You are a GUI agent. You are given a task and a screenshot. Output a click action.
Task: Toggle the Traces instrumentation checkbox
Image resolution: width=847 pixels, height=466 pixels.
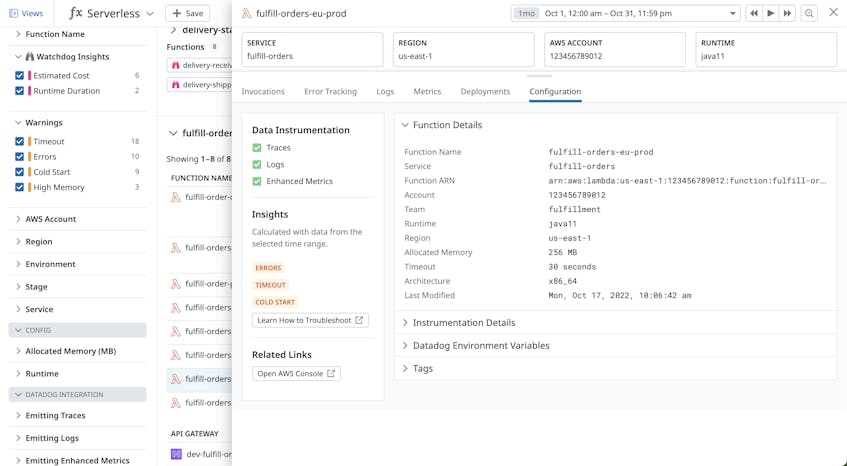pyautogui.click(x=257, y=148)
